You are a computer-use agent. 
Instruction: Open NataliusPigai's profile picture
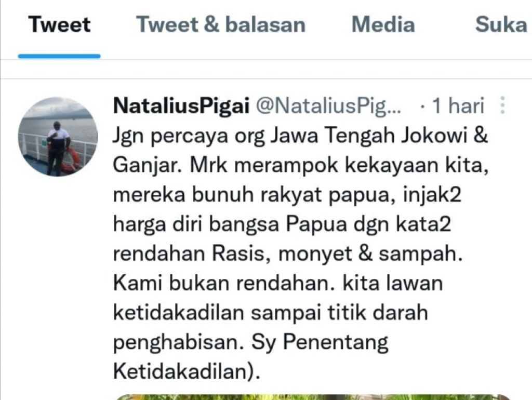58,137
